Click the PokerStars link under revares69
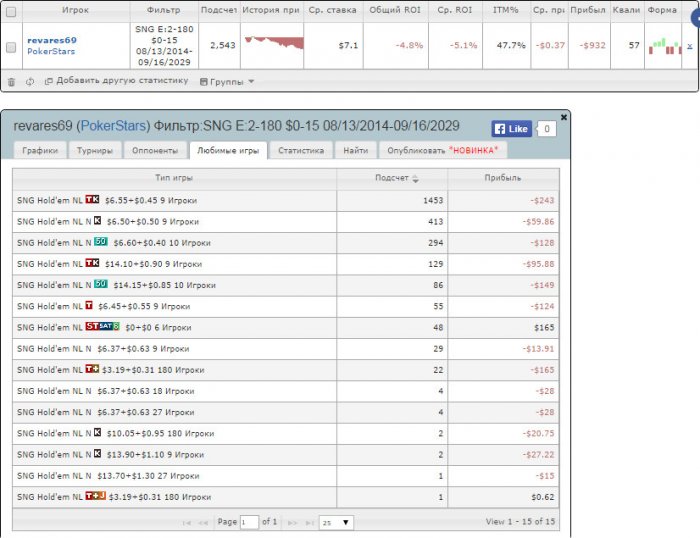 click(x=51, y=51)
